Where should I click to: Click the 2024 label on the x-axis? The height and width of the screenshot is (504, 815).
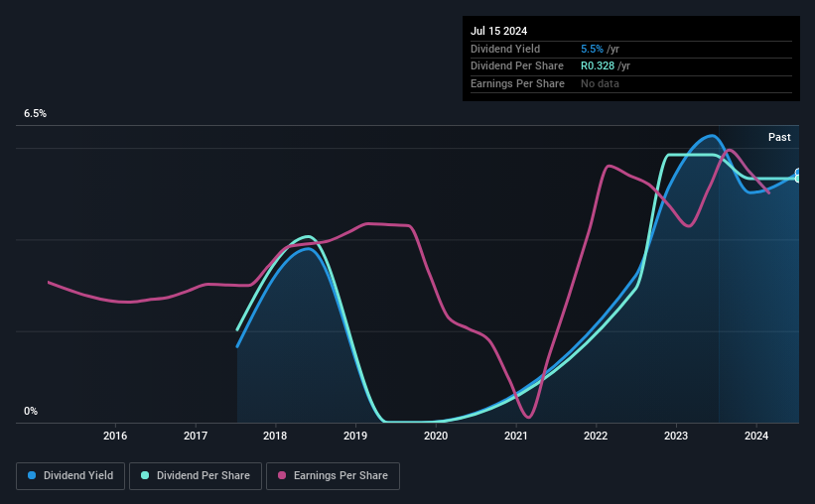756,436
